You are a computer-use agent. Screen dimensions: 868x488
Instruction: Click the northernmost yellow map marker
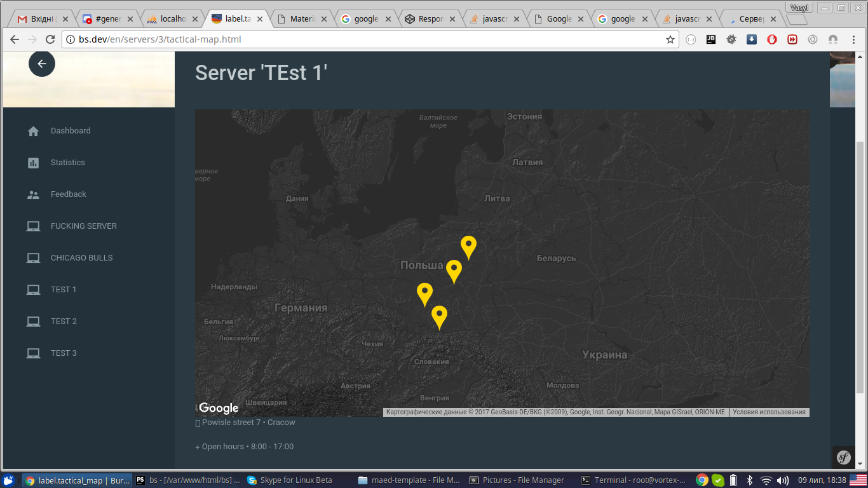click(x=468, y=247)
